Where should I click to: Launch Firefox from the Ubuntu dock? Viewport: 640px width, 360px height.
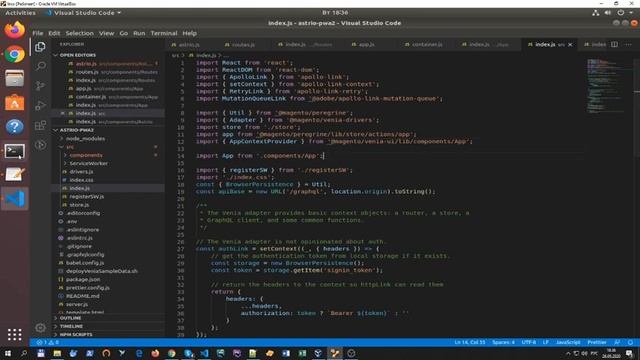tap(15, 30)
